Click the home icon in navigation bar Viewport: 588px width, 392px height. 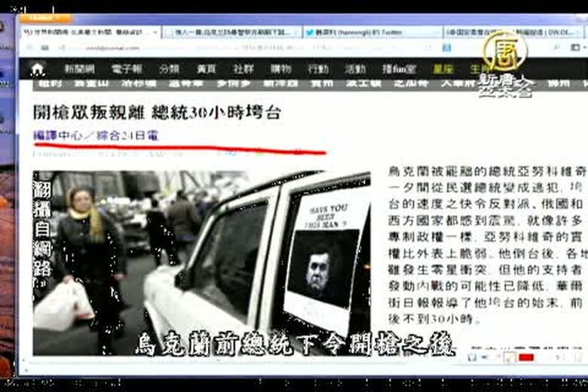click(x=38, y=69)
